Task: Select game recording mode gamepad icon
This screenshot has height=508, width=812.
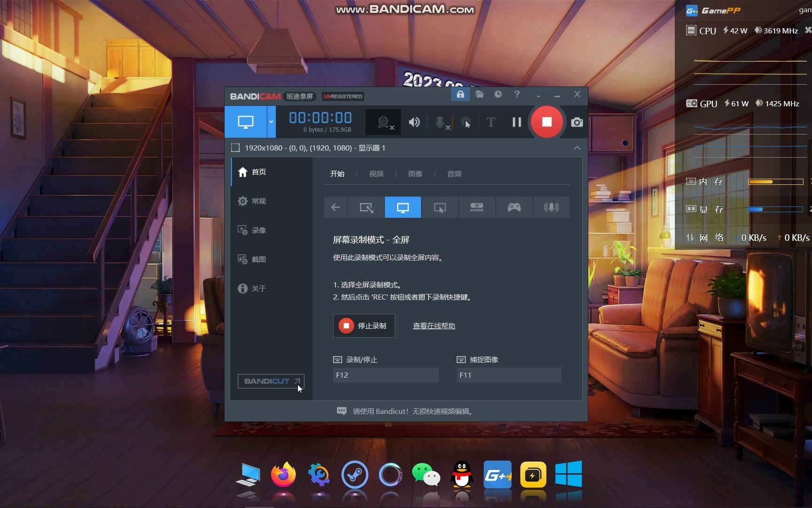Action: 514,207
